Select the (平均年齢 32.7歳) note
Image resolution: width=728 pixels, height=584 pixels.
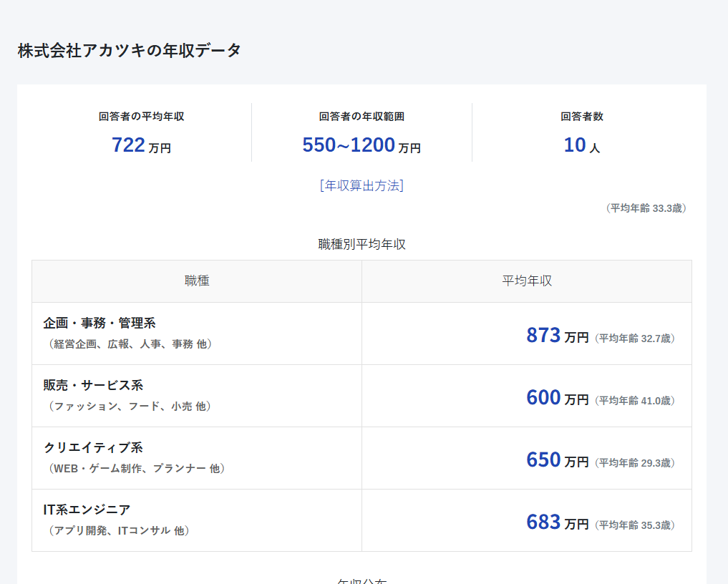tap(635, 339)
